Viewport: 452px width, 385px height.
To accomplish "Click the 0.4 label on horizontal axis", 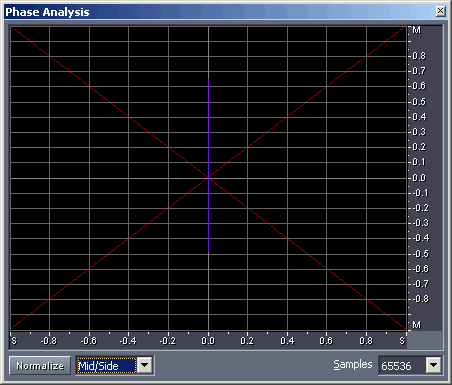I will tap(287, 341).
